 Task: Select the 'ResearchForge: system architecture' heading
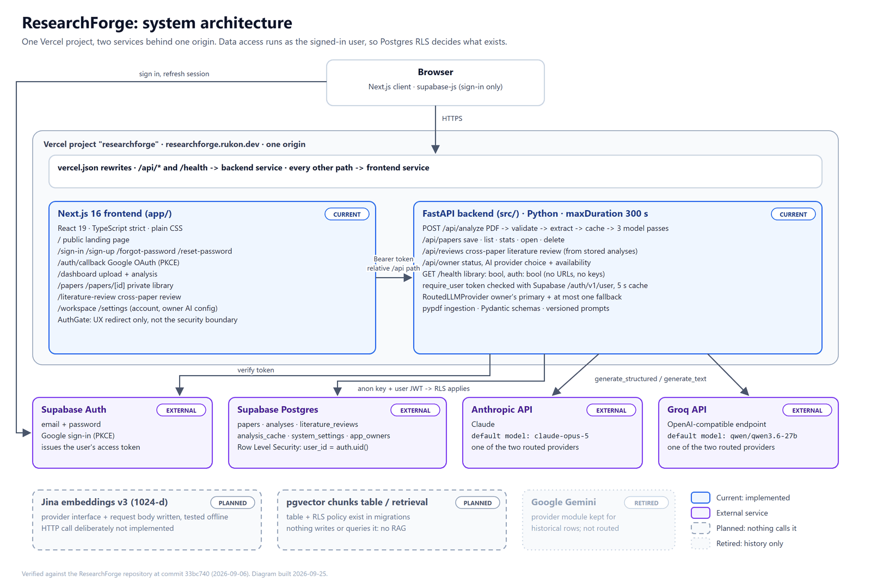tap(157, 23)
